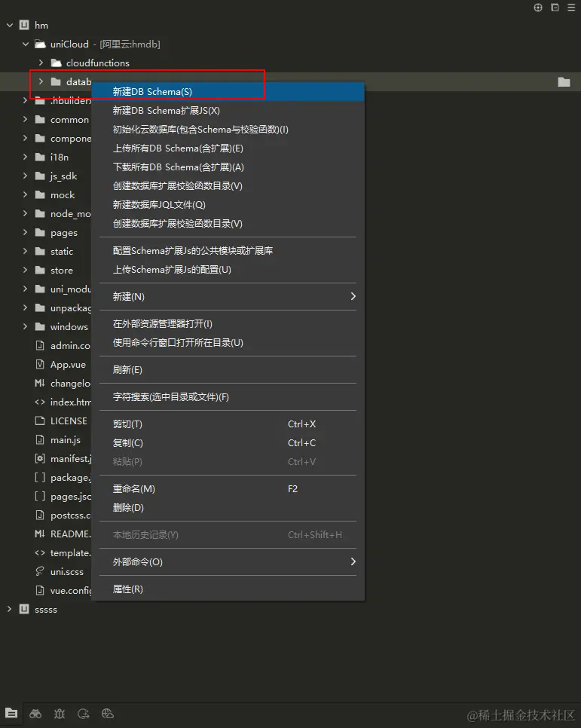Select the 创建数据库扩展校验函数目录(V) entry above the separator
Screen dimensions: 581x728
click(x=228, y=224)
